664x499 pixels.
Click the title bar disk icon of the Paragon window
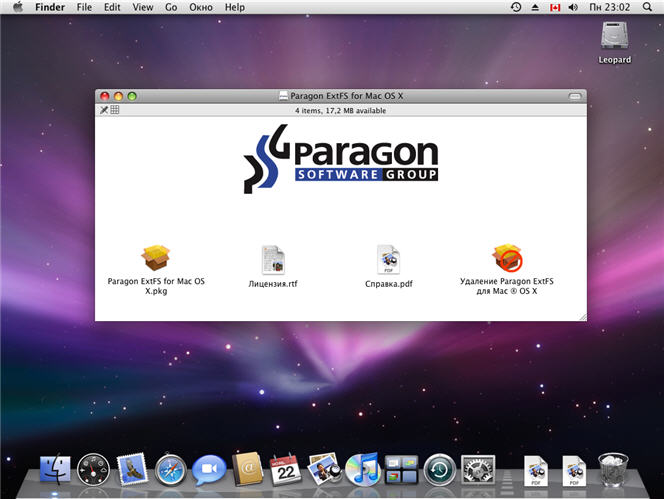(283, 96)
